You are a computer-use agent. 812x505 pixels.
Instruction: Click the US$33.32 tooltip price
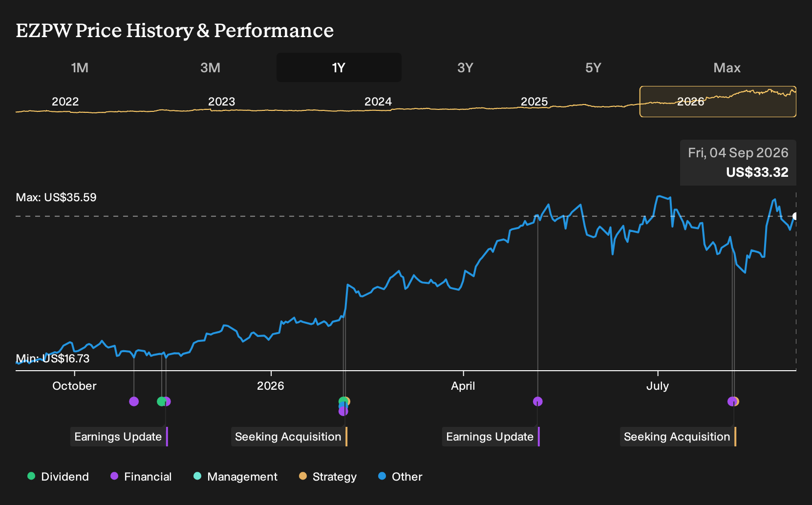click(x=757, y=172)
